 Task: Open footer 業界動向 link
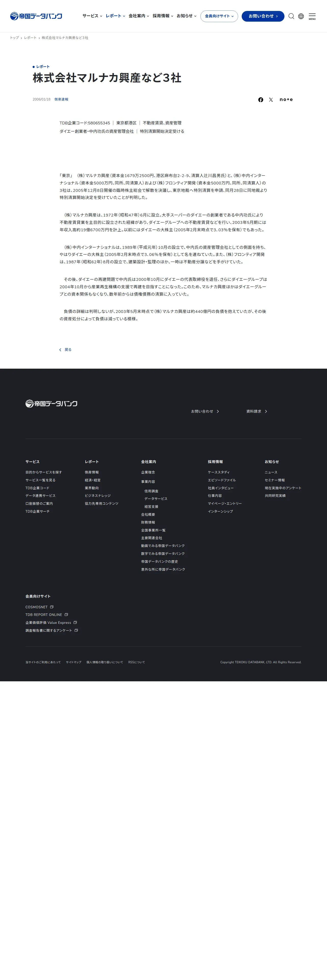coord(92,488)
